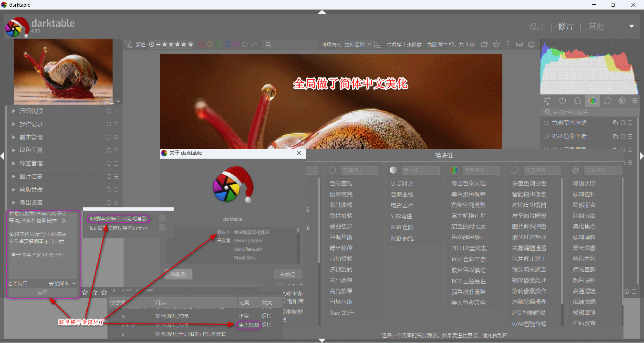Viewport: 644px width, 343px height.
Task: Open the filter options funnel icon
Action: (x=128, y=44)
